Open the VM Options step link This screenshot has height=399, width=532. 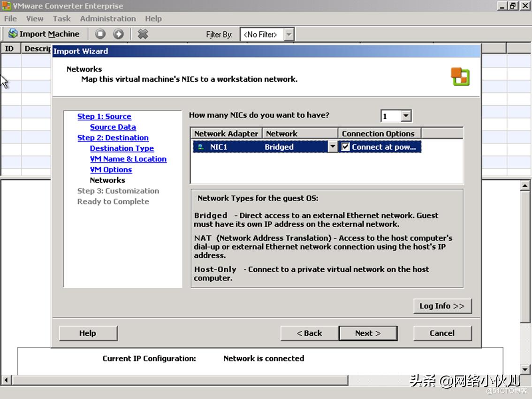(111, 169)
